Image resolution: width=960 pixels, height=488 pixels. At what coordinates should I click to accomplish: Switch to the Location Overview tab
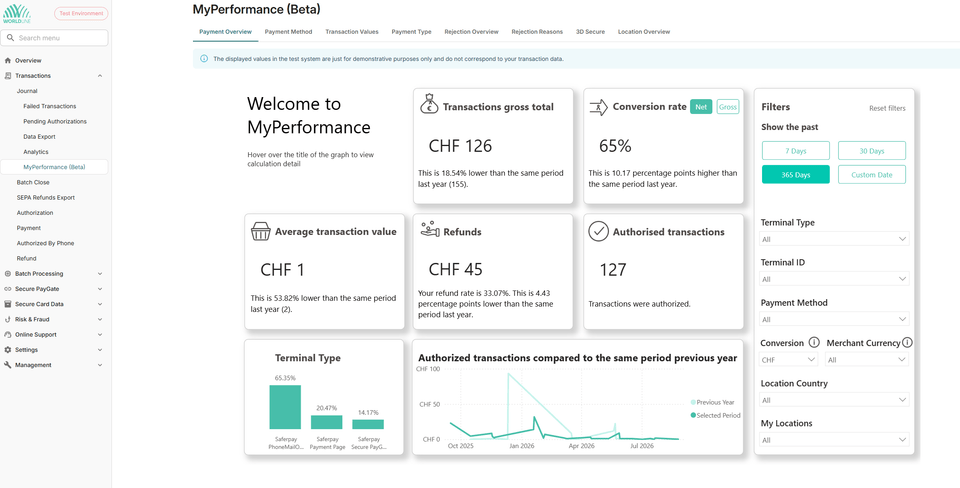pos(644,32)
